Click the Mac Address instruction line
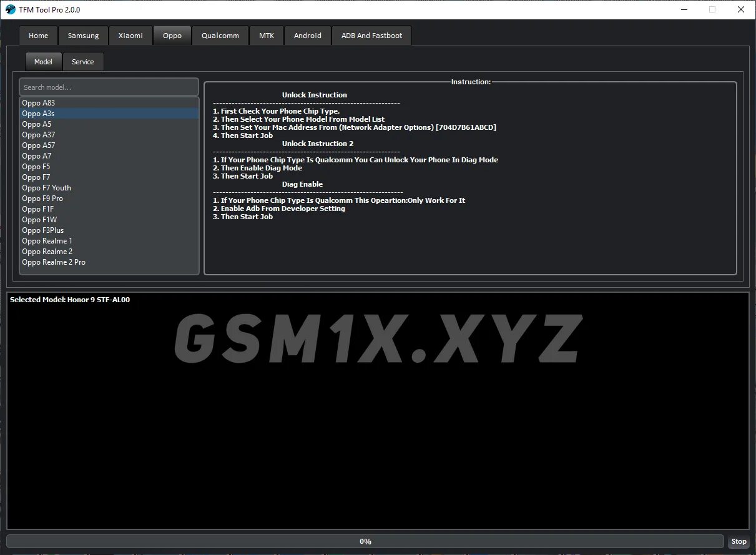 [x=355, y=127]
